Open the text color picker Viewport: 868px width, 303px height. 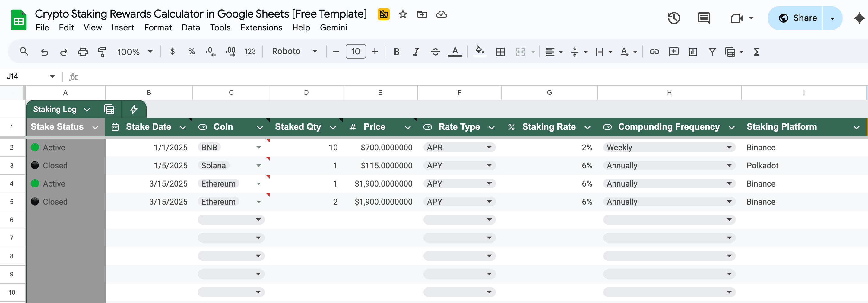point(455,52)
